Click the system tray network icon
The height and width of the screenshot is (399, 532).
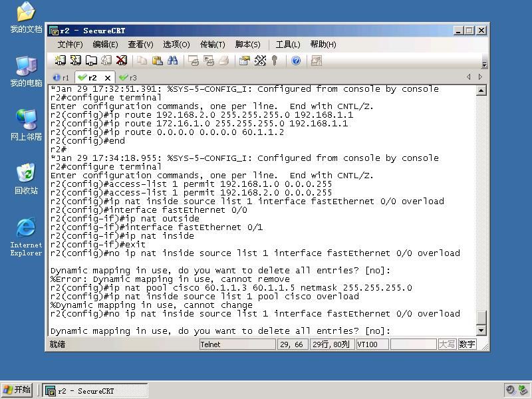coord(523,390)
